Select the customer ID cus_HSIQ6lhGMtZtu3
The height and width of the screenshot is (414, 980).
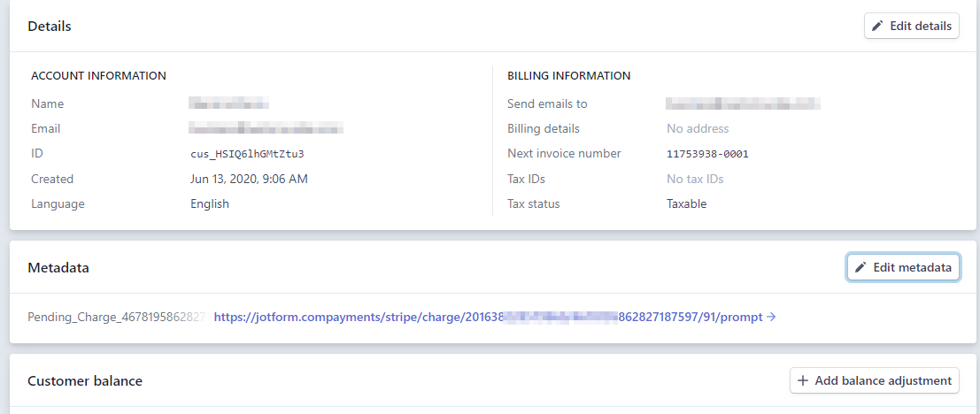point(253,154)
